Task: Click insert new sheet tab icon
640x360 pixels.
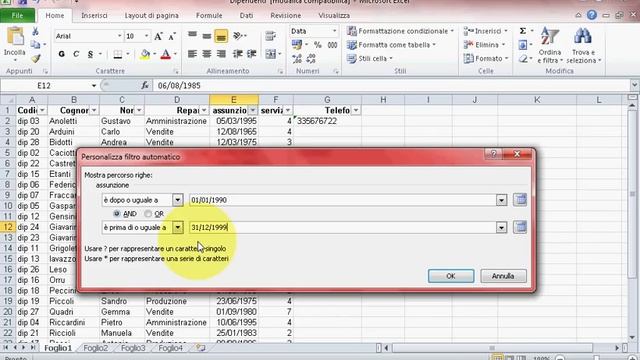Action: [200, 348]
